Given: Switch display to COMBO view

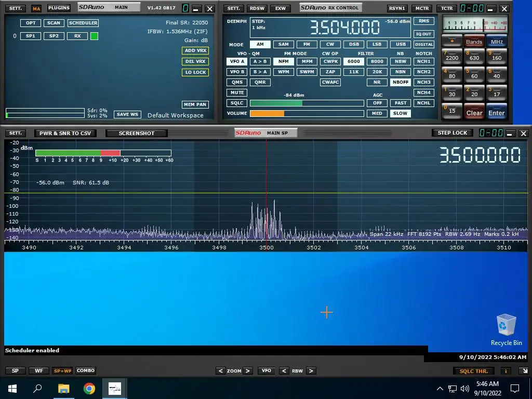Looking at the screenshot, I should [x=86, y=370].
